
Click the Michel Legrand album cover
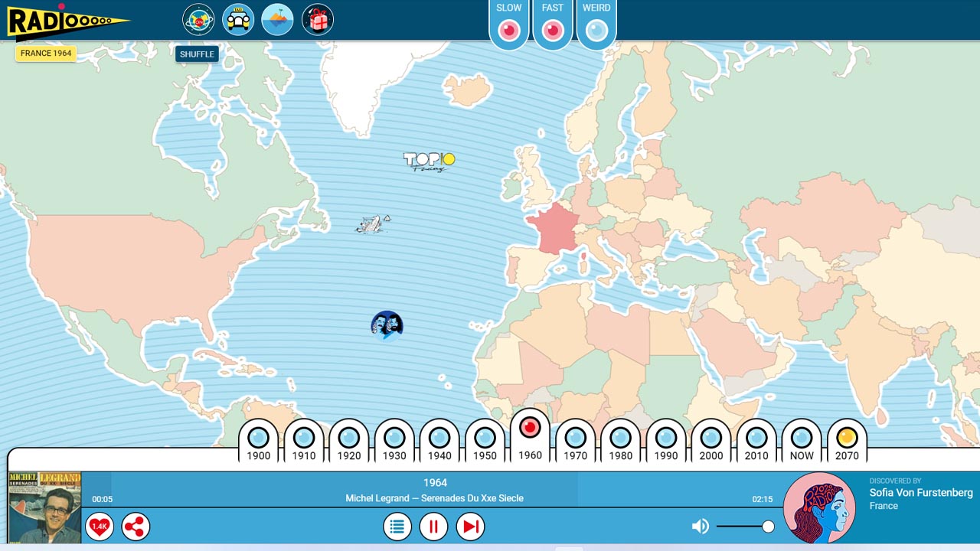(x=44, y=507)
